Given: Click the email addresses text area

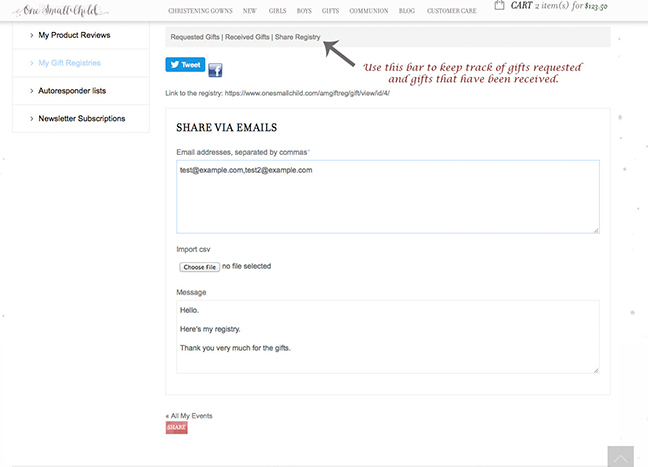Looking at the screenshot, I should pos(387,197).
